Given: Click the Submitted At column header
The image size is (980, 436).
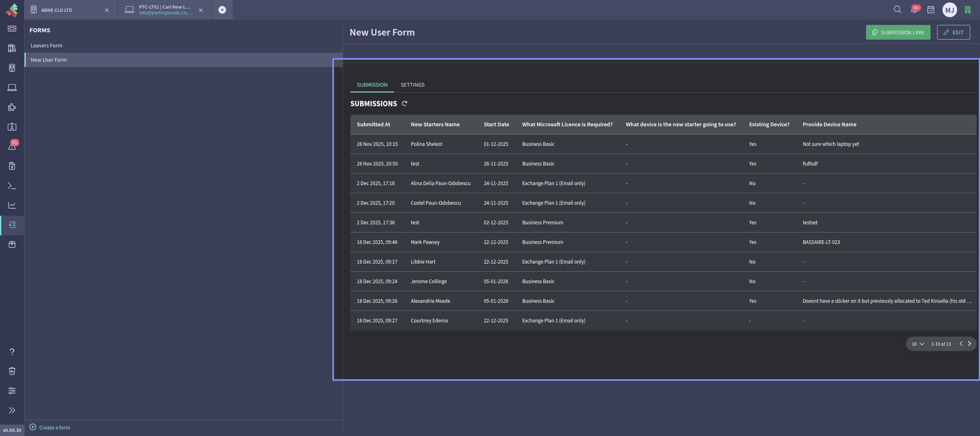Looking at the screenshot, I should click(x=373, y=125).
